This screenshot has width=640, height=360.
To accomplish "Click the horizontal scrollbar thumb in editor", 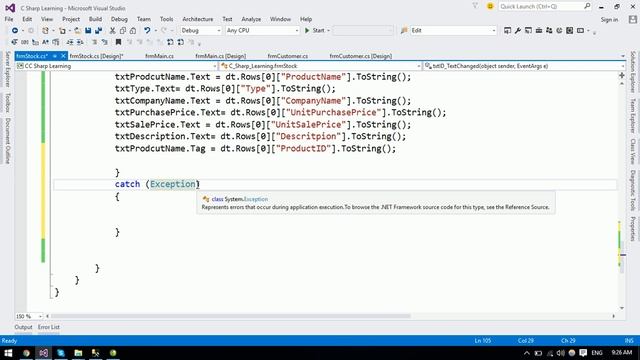I will 231,316.
